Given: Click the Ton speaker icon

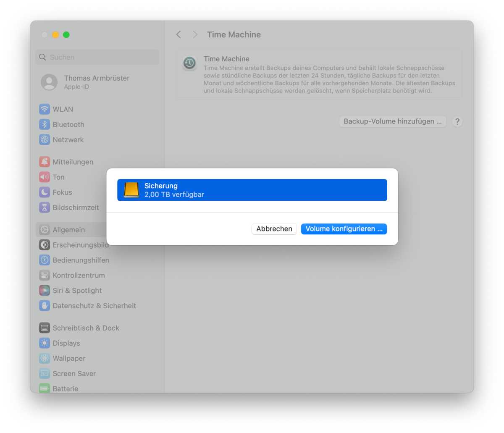Looking at the screenshot, I should [45, 177].
